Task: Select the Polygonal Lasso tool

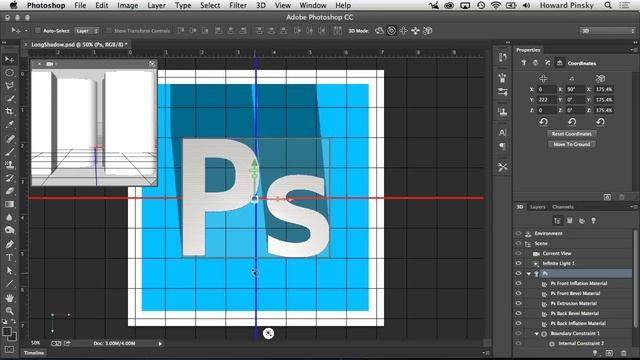Action: (9, 86)
